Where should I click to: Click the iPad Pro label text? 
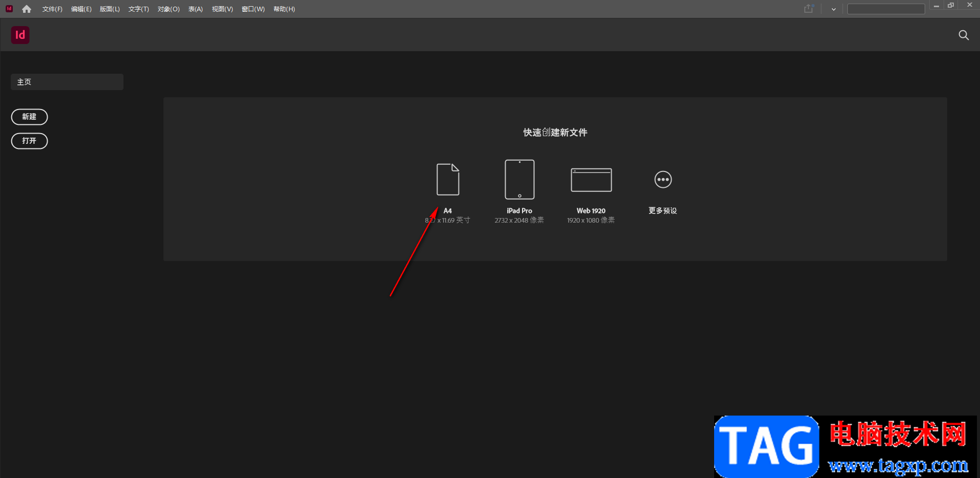click(x=519, y=211)
